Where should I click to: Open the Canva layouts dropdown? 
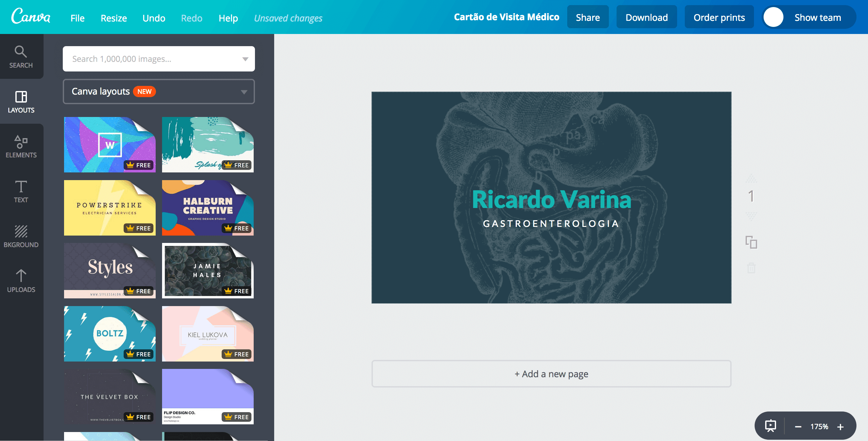click(158, 91)
